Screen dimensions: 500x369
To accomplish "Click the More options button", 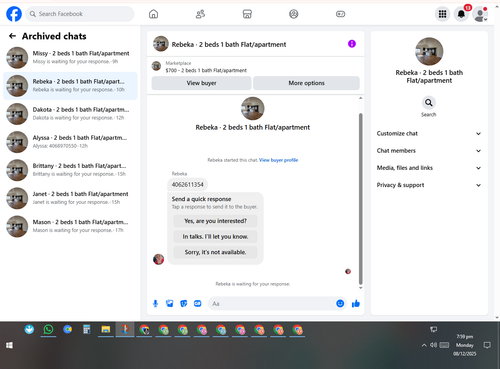I will 306,83.
